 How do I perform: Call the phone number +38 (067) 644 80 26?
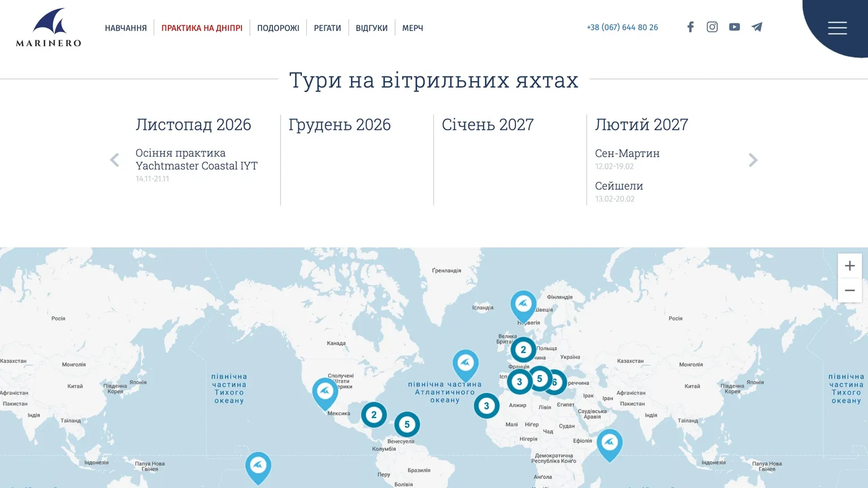point(622,27)
